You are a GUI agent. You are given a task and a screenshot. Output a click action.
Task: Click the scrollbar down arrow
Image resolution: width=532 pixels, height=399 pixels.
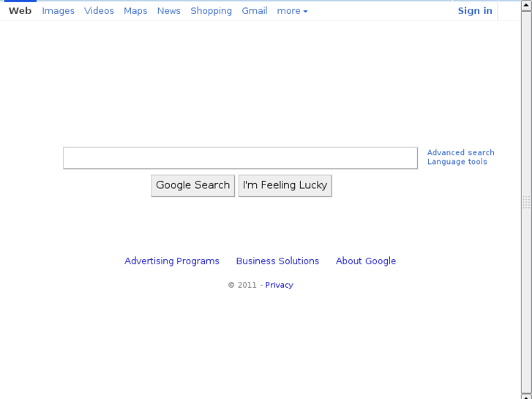pos(526,396)
